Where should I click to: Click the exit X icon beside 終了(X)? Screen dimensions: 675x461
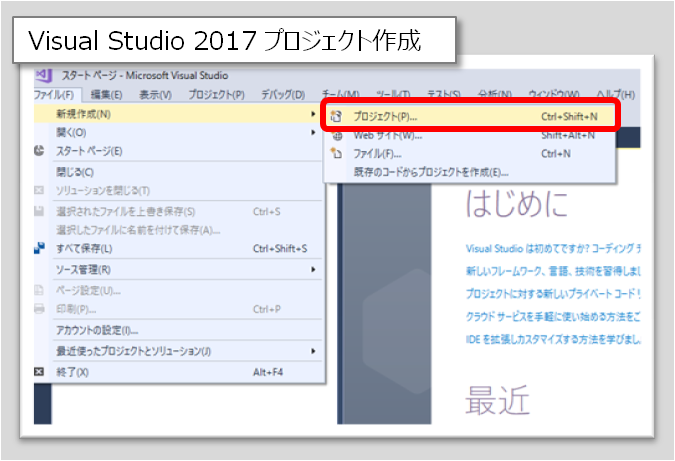click(39, 371)
